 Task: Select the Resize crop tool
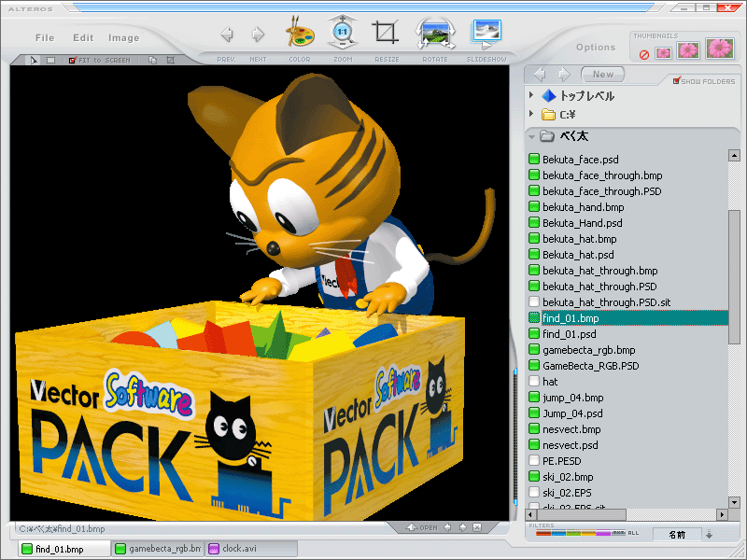click(x=386, y=33)
